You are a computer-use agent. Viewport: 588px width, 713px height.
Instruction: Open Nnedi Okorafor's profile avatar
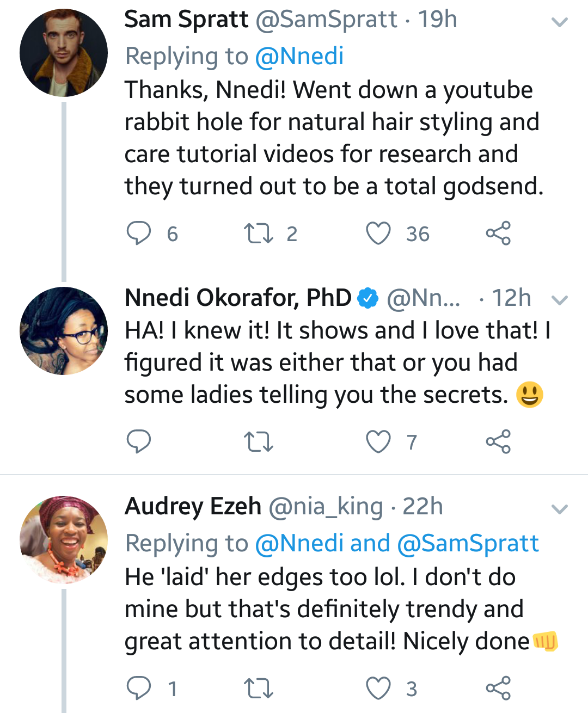(x=64, y=331)
